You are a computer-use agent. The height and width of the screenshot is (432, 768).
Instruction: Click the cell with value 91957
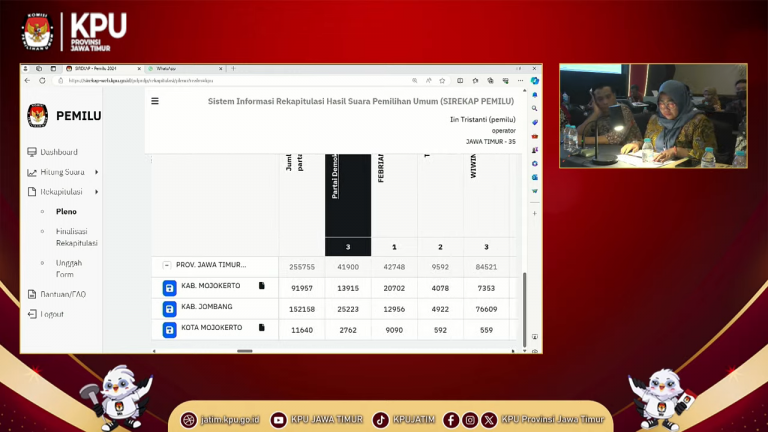[302, 288]
